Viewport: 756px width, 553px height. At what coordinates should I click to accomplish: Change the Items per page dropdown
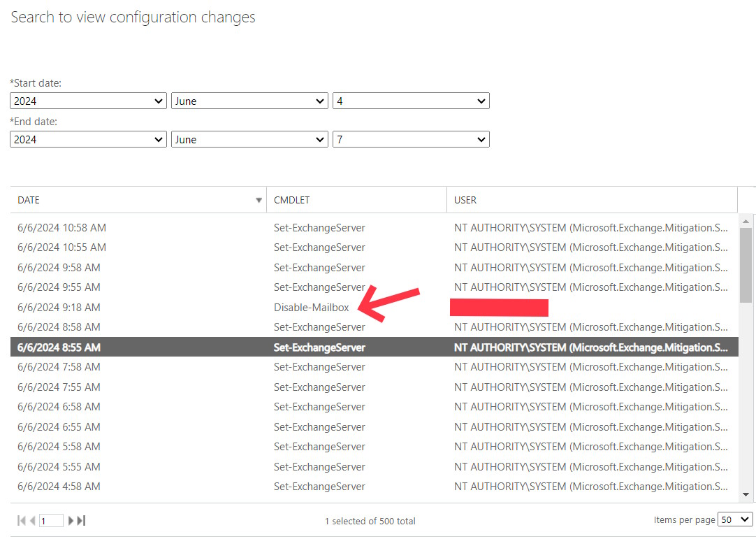(736, 519)
